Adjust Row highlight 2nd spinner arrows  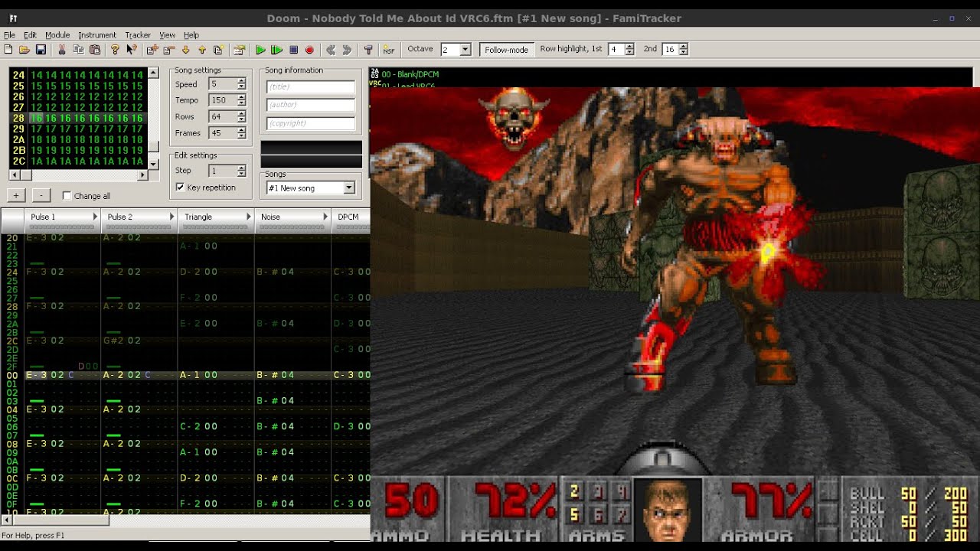coord(683,49)
